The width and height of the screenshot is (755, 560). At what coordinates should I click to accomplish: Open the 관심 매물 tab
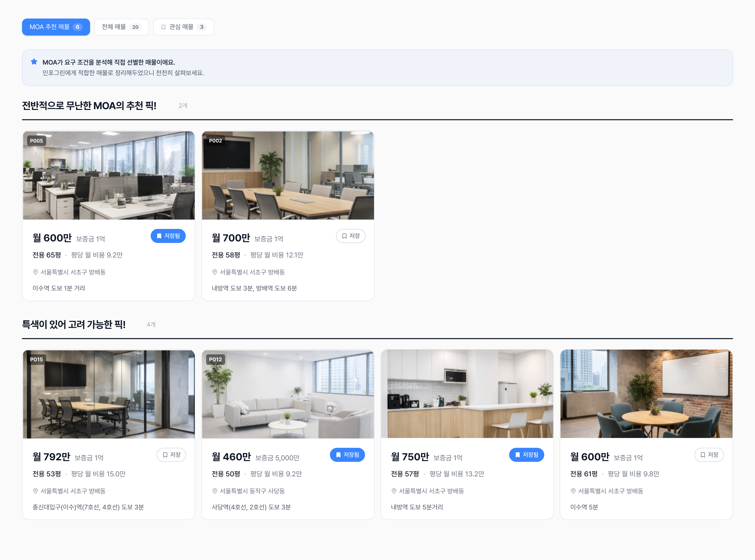coord(183,27)
